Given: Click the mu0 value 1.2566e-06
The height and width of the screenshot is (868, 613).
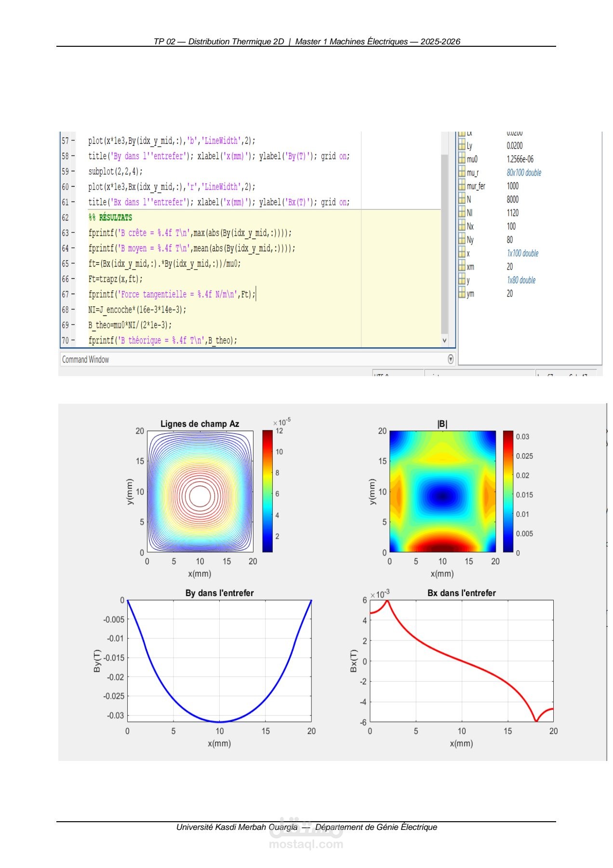Looking at the screenshot, I should pos(520,159).
